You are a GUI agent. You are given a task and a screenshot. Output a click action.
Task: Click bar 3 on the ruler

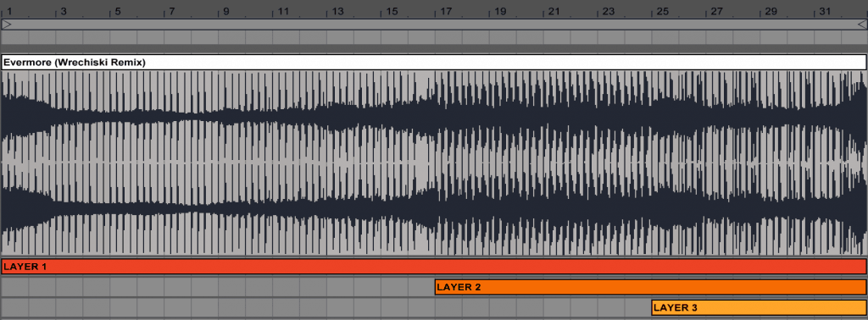(64, 11)
